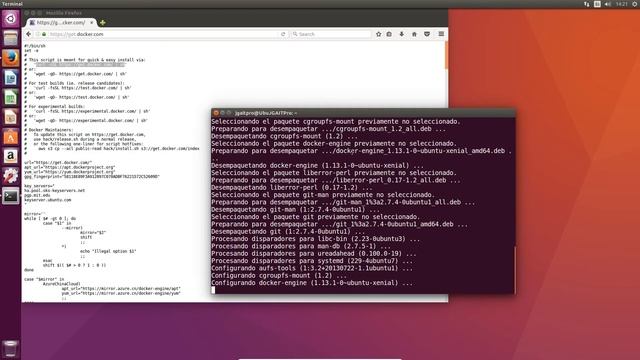
Task: Open the Firefox hamburger menu
Action: point(441,34)
